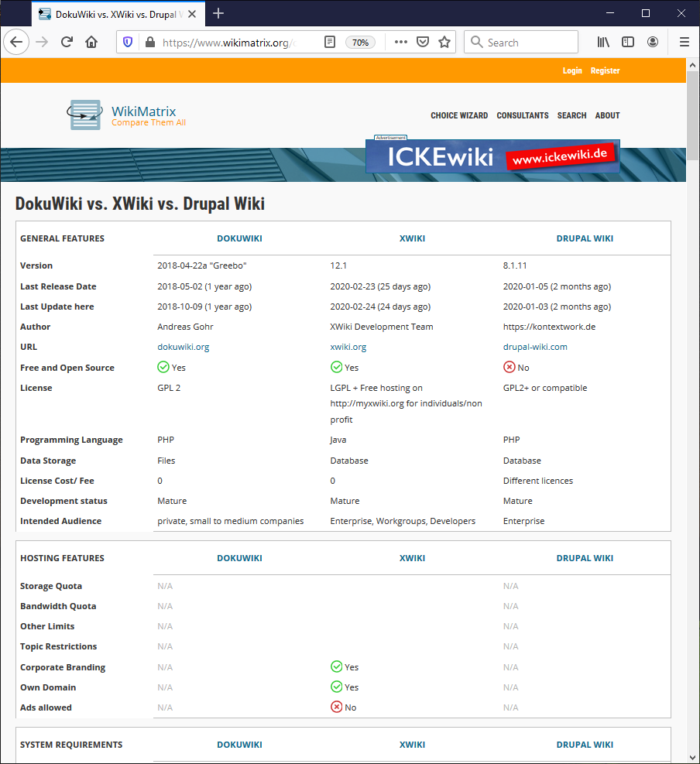
Task: Open XWIKI header in System Requirements
Action: click(413, 745)
